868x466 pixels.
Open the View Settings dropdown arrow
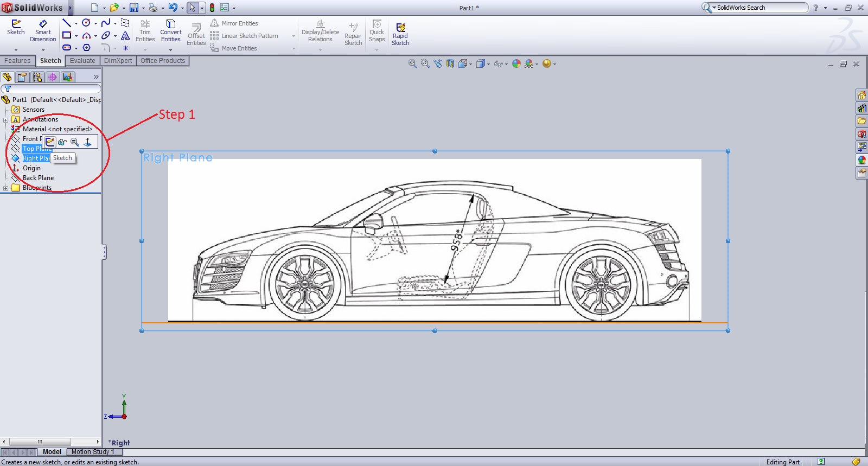pyautogui.click(x=554, y=64)
